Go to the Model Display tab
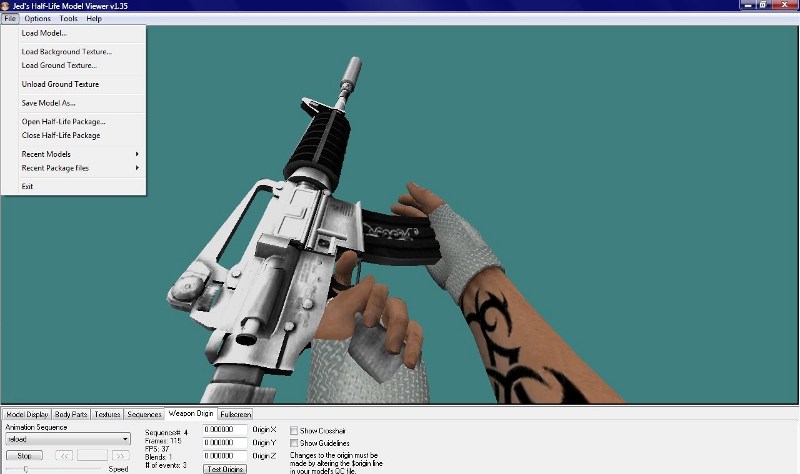Viewport: 800px width, 474px height. pyautogui.click(x=27, y=413)
